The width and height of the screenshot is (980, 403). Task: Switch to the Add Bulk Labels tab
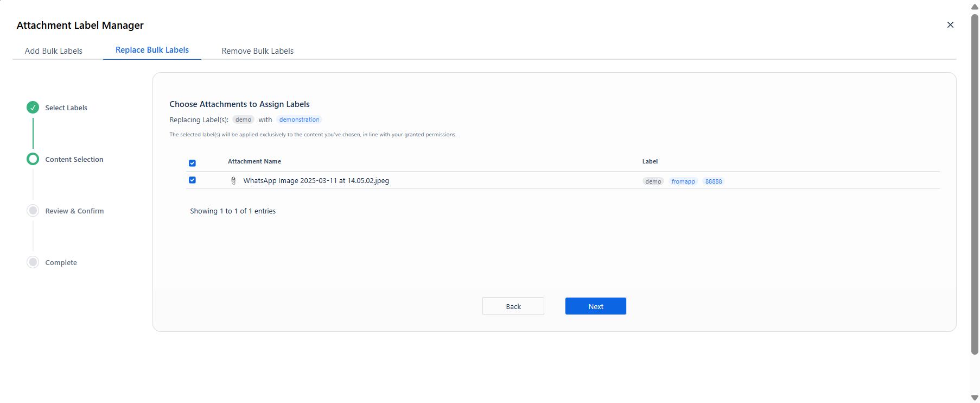[x=54, y=51]
